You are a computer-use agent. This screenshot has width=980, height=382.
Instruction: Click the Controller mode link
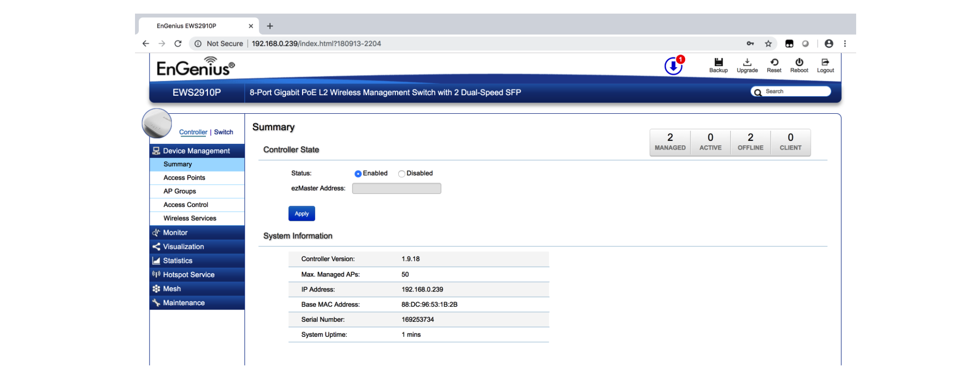click(x=193, y=132)
